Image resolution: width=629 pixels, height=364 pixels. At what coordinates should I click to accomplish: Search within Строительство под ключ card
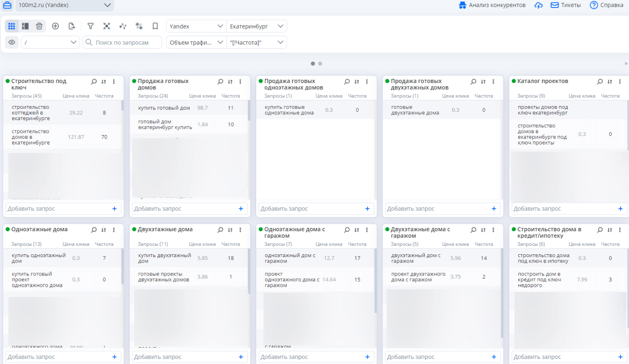click(94, 82)
